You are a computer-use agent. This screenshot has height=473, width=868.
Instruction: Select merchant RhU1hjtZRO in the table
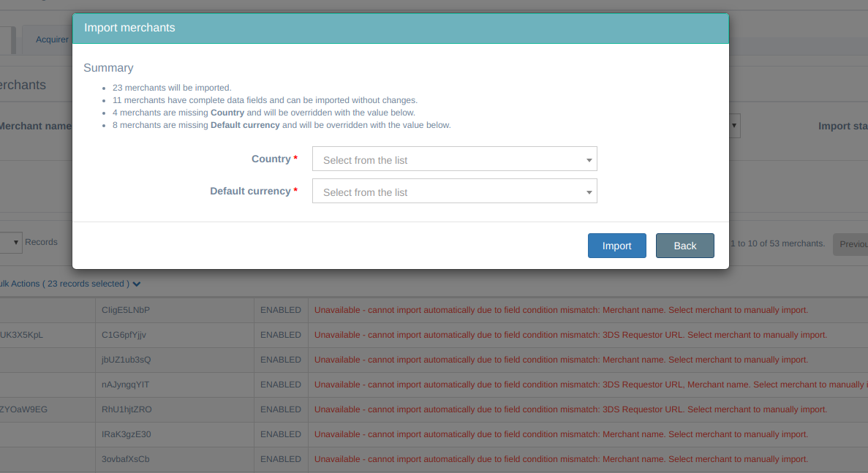click(x=127, y=409)
